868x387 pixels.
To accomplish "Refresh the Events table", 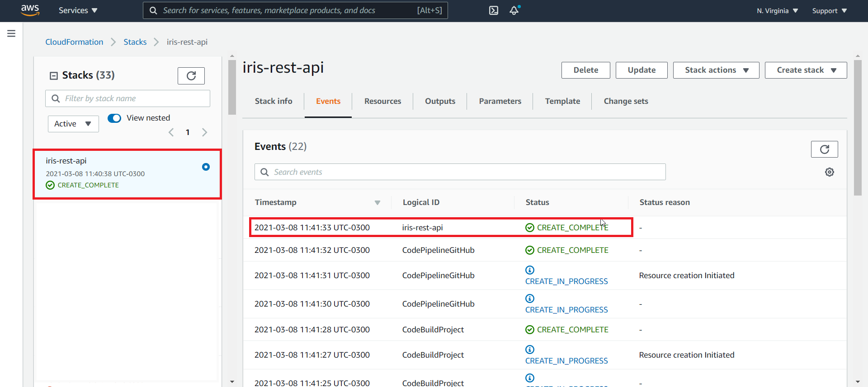I will point(824,149).
